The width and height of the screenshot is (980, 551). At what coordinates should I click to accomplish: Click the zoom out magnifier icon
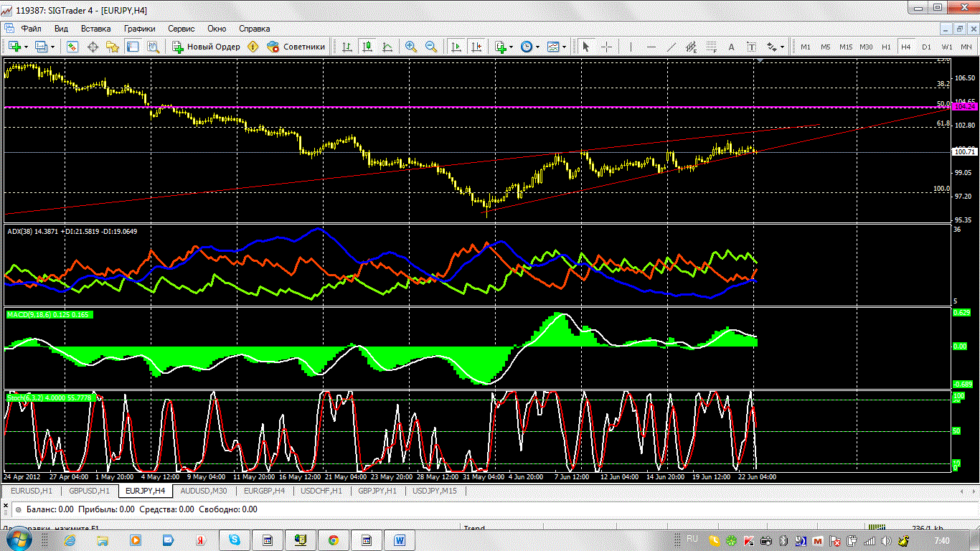tap(431, 47)
